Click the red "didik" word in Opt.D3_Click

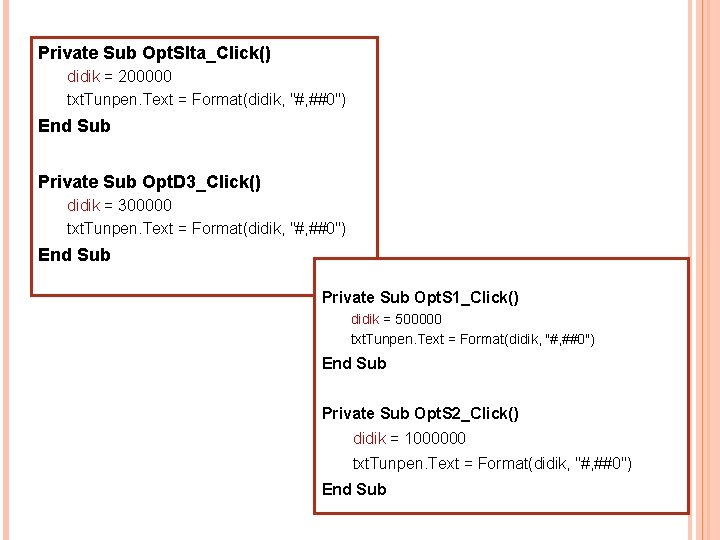click(x=83, y=205)
